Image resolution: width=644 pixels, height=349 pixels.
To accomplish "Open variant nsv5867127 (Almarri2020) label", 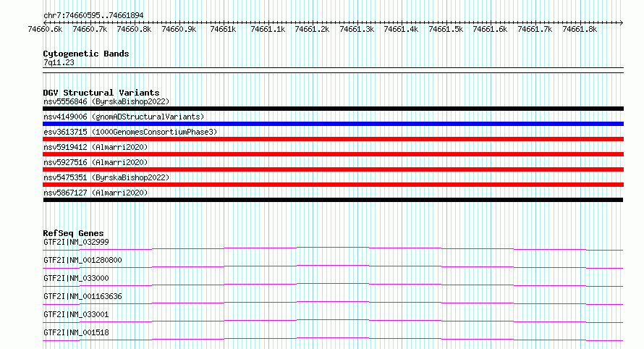I will click(96, 193).
